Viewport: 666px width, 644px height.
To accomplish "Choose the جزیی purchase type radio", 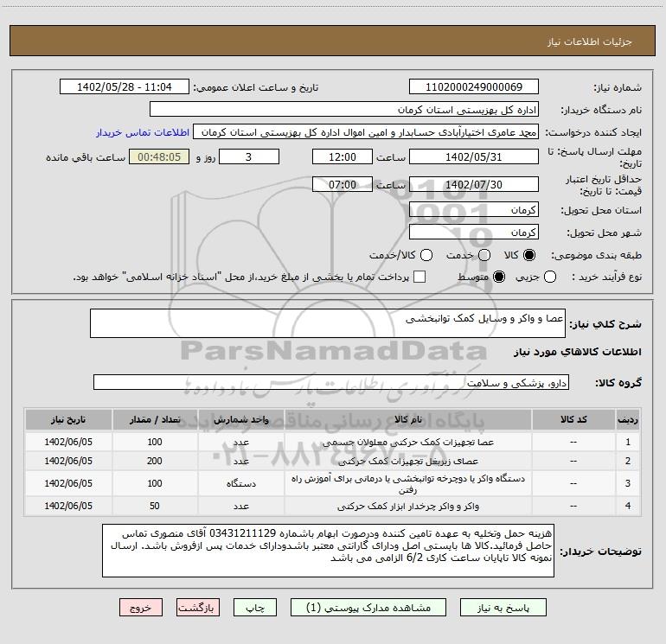I will pos(550,277).
